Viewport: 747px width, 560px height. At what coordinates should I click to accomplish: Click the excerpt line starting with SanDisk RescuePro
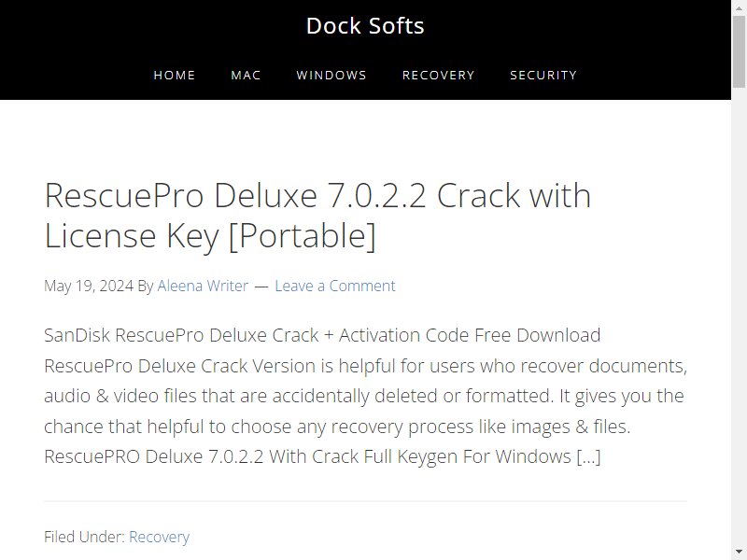click(322, 335)
